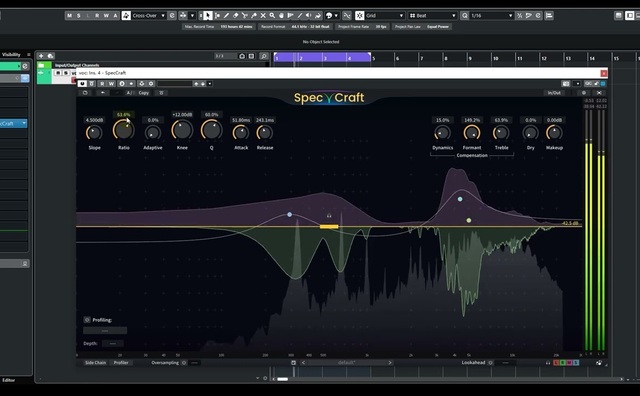
Task: Toggle global Write automation W button
Action: 106,16
